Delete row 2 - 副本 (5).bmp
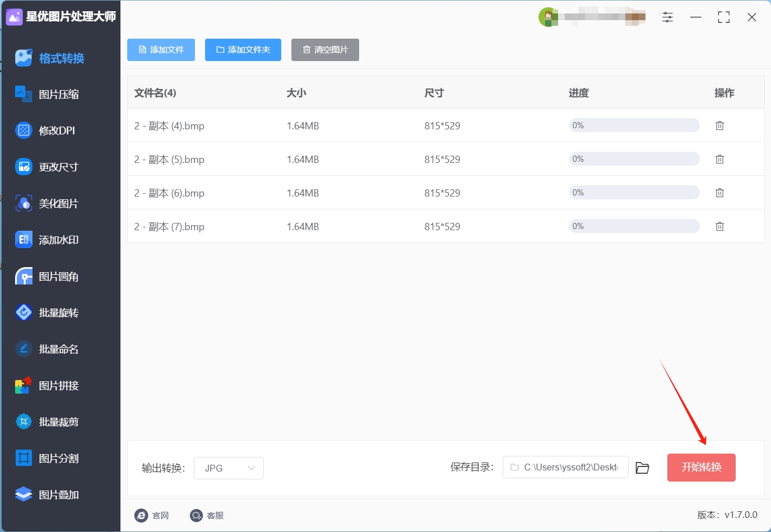Image resolution: width=771 pixels, height=532 pixels. click(x=719, y=159)
